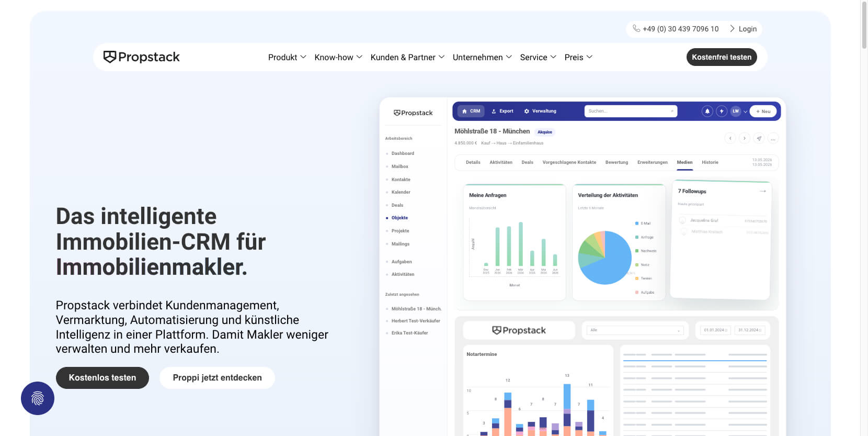This screenshot has width=868, height=436.
Task: Expand the Service menu
Action: (538, 57)
